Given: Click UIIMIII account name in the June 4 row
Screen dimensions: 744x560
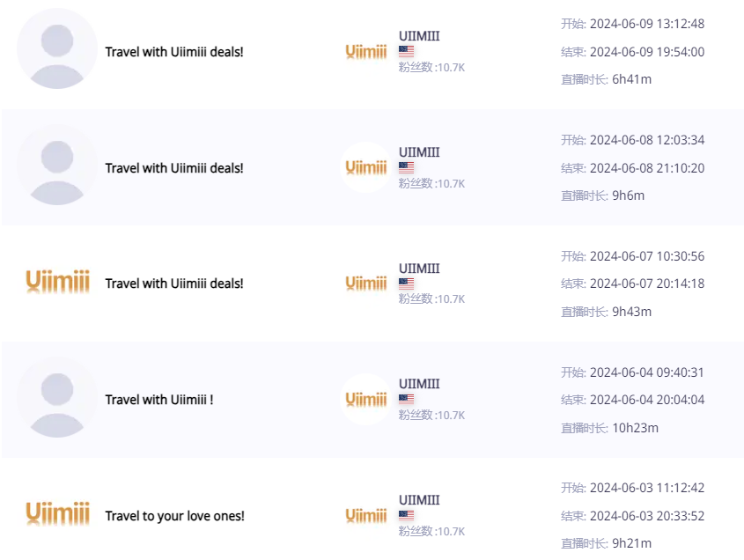Looking at the screenshot, I should tap(419, 384).
